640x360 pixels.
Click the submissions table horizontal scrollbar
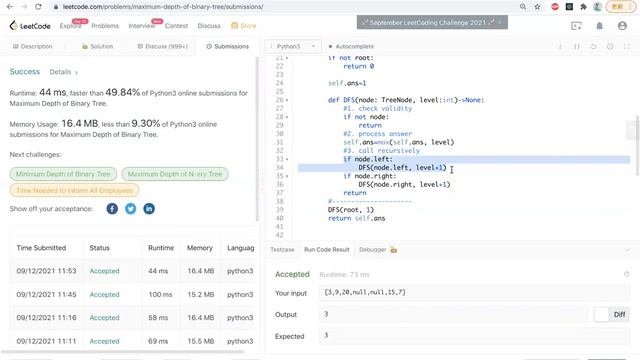[x=122, y=351]
